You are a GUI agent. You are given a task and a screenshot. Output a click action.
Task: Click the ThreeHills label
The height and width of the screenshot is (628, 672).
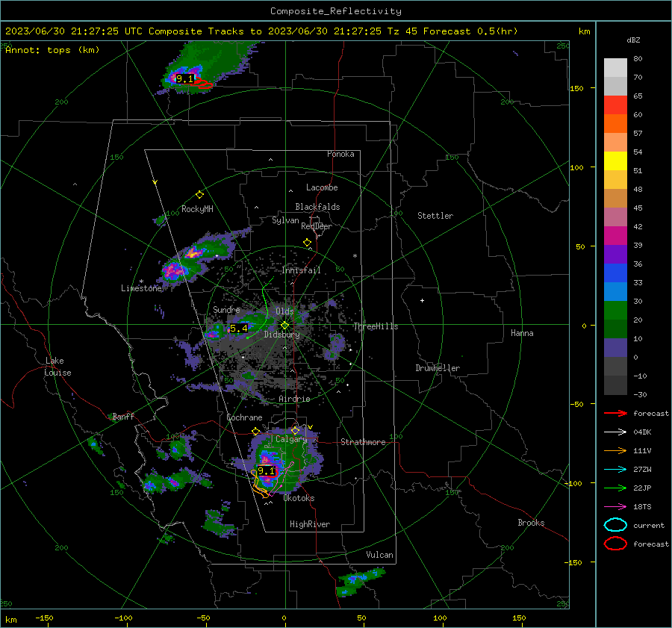click(376, 326)
